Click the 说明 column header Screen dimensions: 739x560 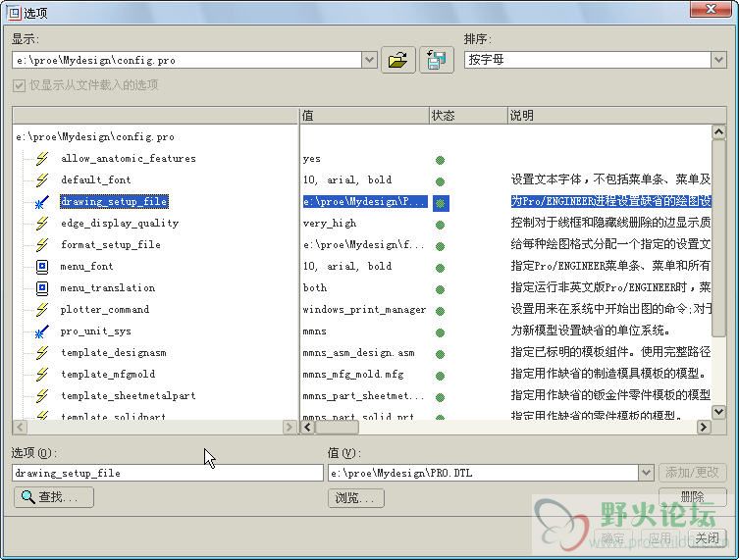(617, 116)
